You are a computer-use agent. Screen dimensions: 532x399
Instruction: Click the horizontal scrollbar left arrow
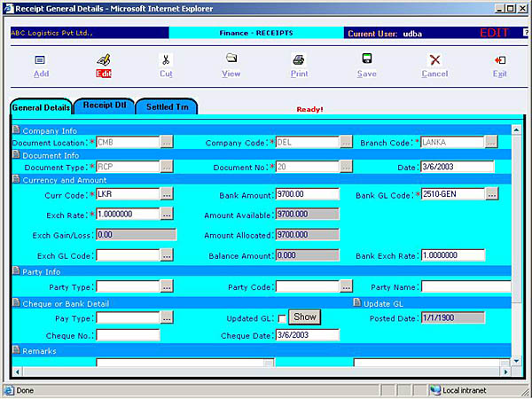[x=17, y=372]
